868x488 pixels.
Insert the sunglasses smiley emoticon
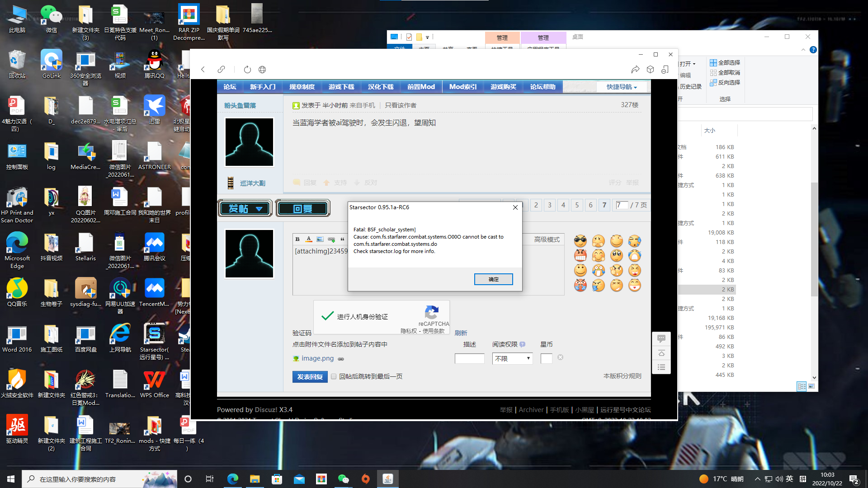(x=580, y=241)
